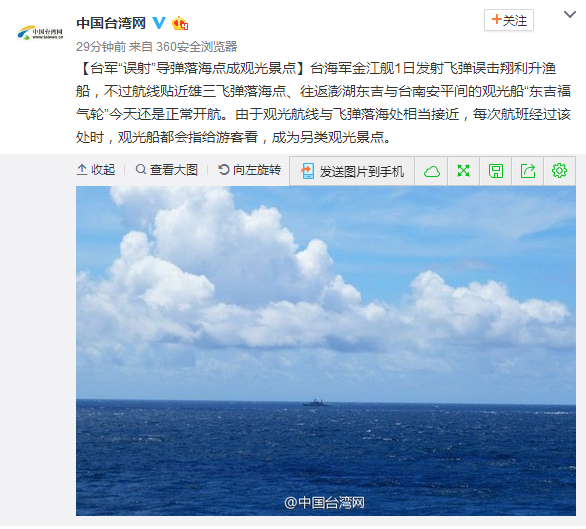Open large view via 查看大图
The image size is (586, 529).
167,170
